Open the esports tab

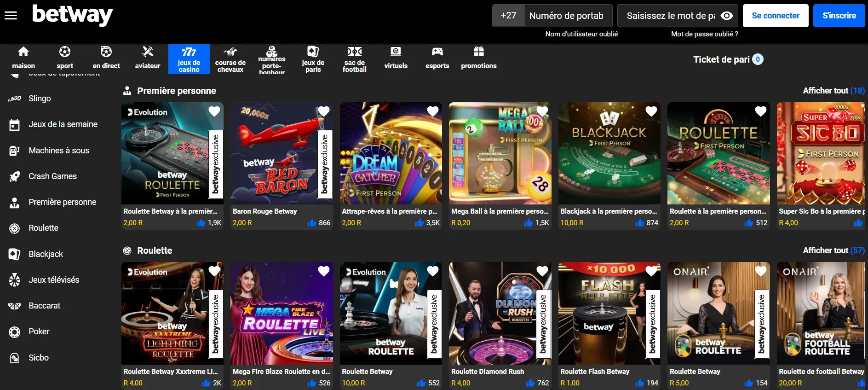tap(437, 58)
